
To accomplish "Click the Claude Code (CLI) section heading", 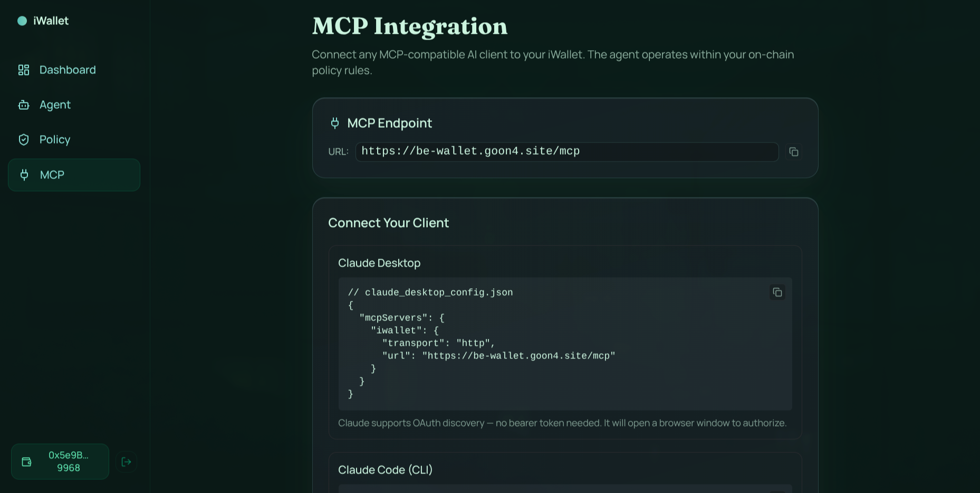I will (x=385, y=470).
